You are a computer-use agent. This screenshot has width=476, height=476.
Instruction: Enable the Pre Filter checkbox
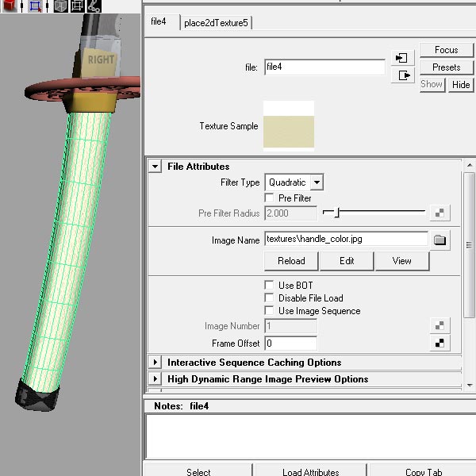tap(269, 198)
